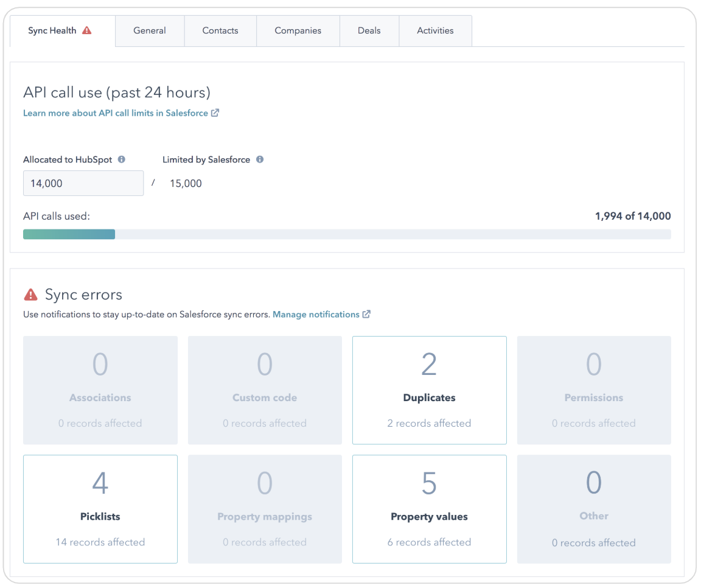The width and height of the screenshot is (701, 588).
Task: Click external link icon after Manage notifications
Action: point(366,314)
